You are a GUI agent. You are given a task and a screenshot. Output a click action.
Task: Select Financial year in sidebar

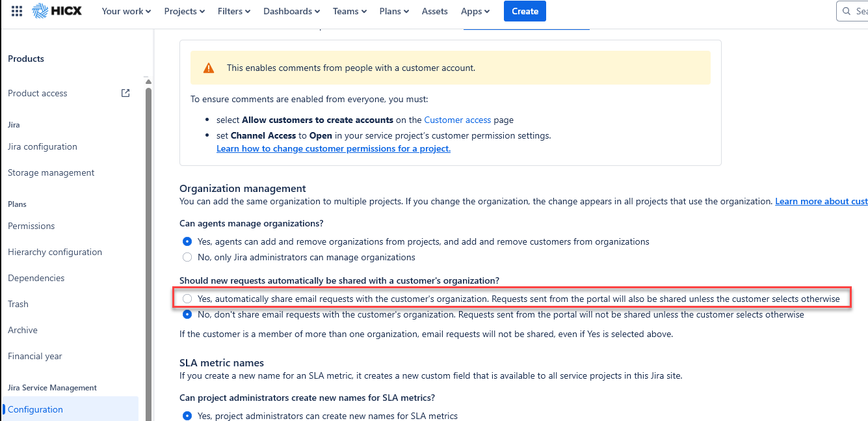pos(35,356)
